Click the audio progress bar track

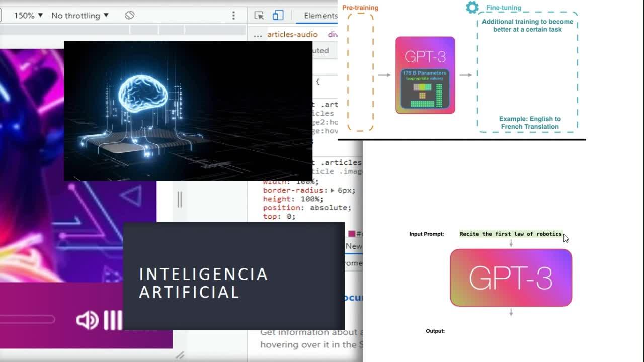(x=27, y=319)
